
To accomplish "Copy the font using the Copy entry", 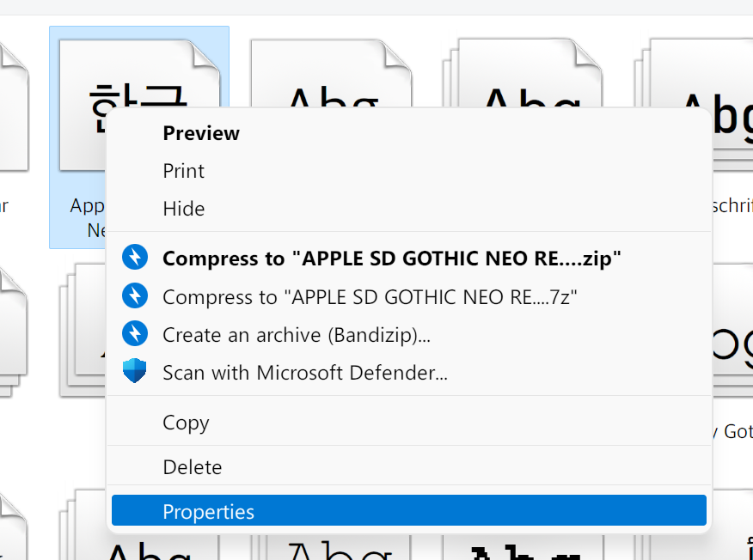I will pyautogui.click(x=408, y=423).
